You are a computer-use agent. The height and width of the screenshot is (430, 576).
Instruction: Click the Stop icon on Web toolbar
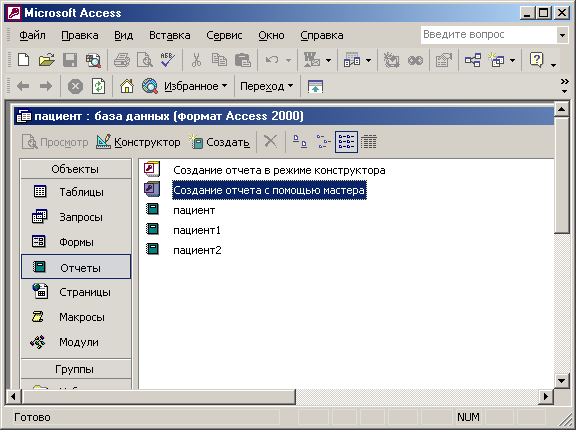tap(75, 86)
